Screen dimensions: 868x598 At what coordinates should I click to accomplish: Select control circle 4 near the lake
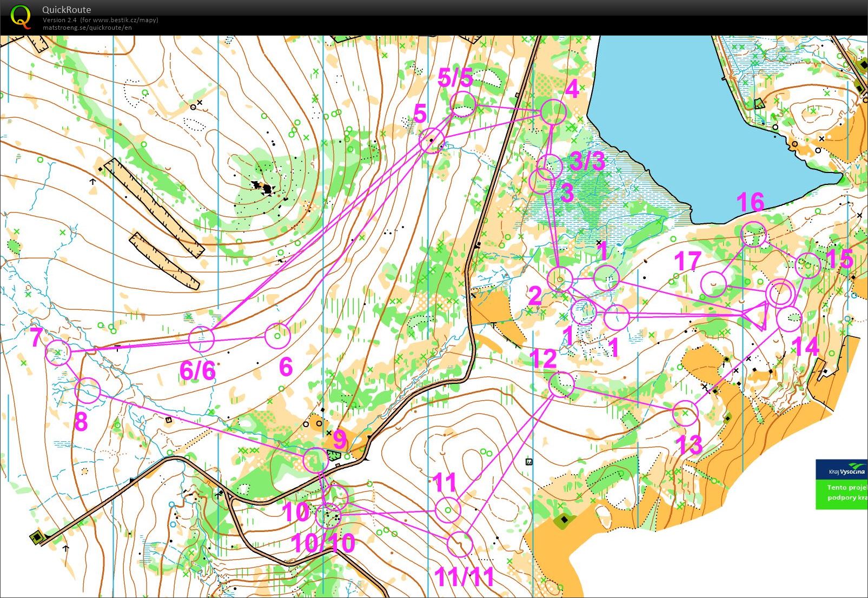coord(553,112)
